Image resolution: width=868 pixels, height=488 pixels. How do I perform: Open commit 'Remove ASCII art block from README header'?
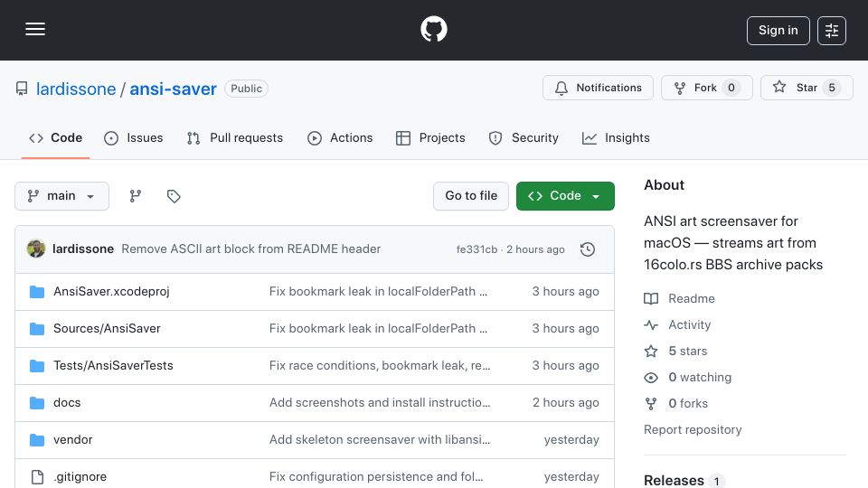(x=250, y=249)
